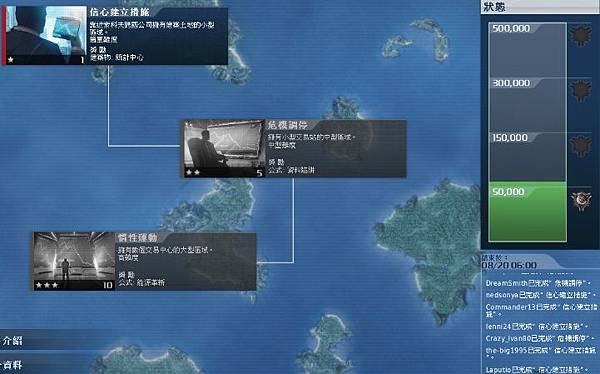The image size is (600, 374).
Task: Click thumbnail of the one-star mission
Action: tap(46, 35)
